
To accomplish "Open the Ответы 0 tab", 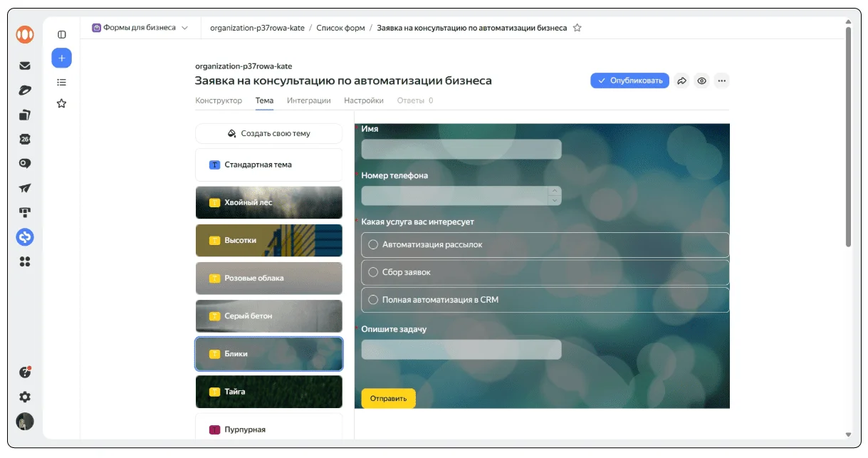I will tap(415, 100).
